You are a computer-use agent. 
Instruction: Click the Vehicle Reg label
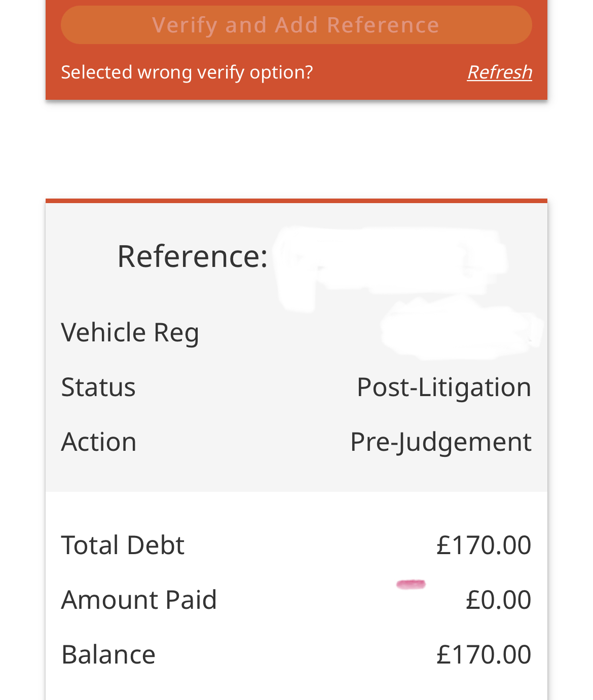[x=130, y=332]
